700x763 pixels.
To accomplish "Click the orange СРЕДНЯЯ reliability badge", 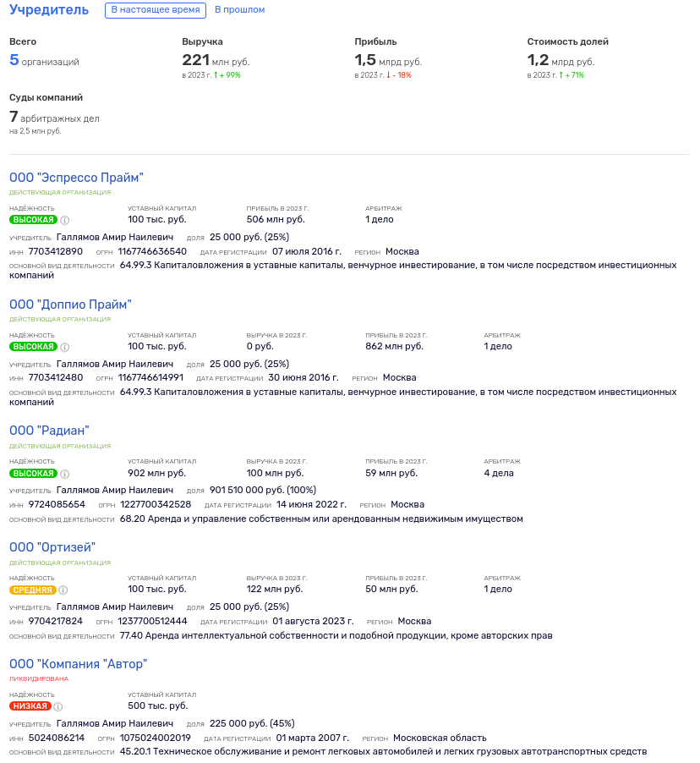I will [33, 590].
